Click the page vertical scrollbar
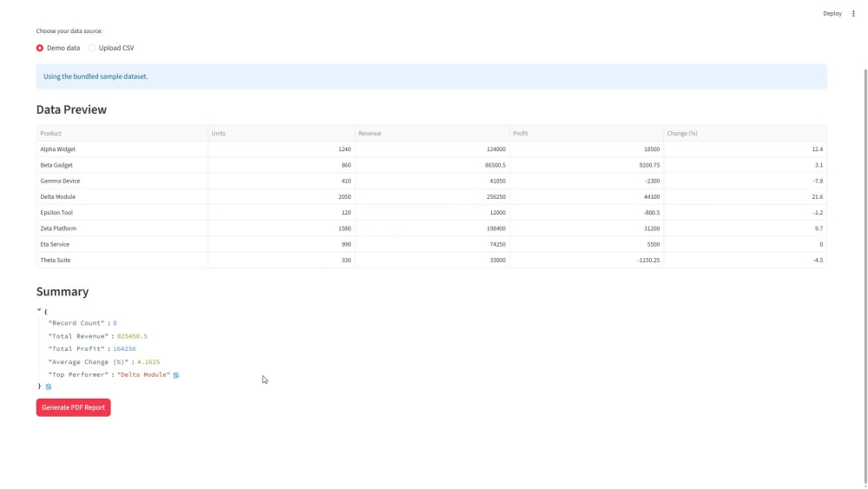Image resolution: width=868 pixels, height=489 pixels. click(865, 277)
